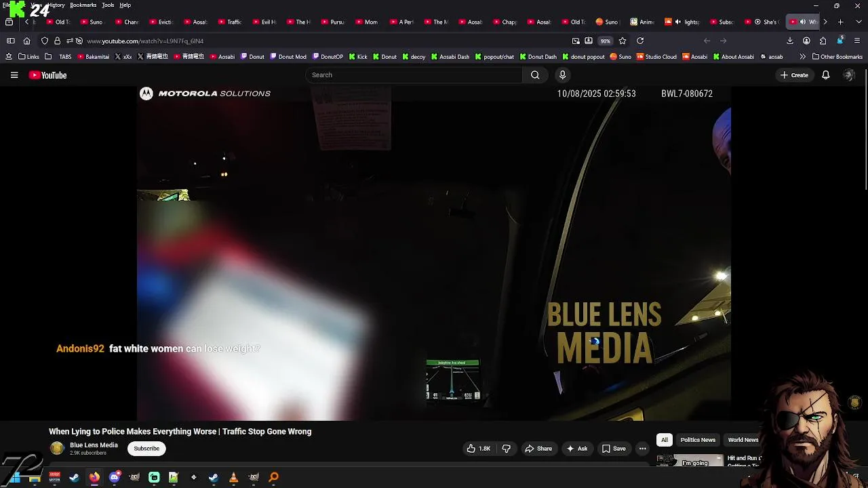This screenshot has height=488, width=868.
Task: Start voice search with the microphone icon
Action: [562, 75]
